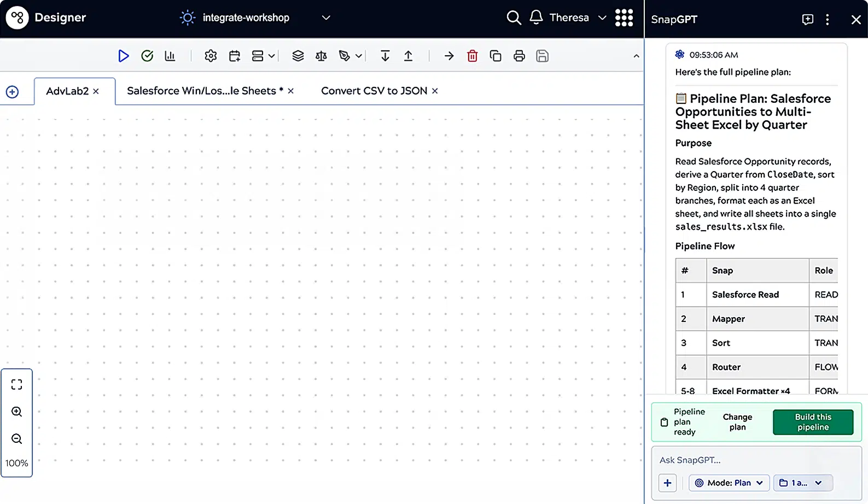Expand the snap layout dropdown arrow

tap(271, 56)
